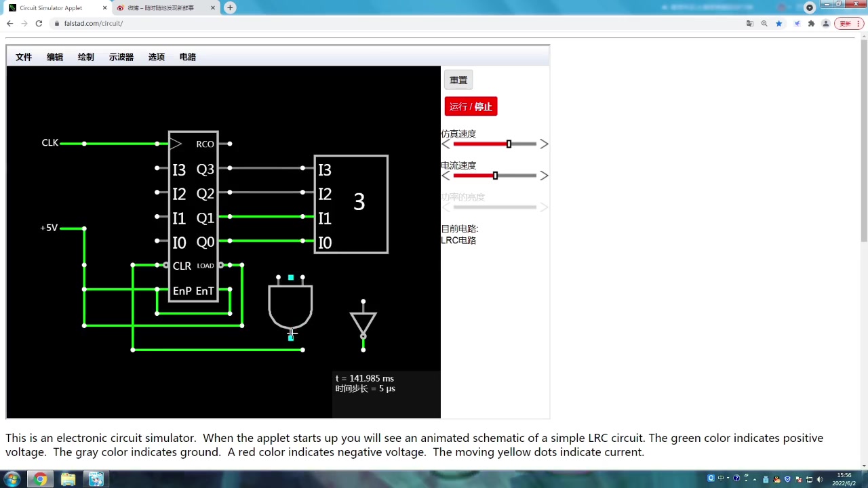Click the hex display showing 3
Image resolution: width=868 pixels, height=488 pixels.
tap(351, 205)
